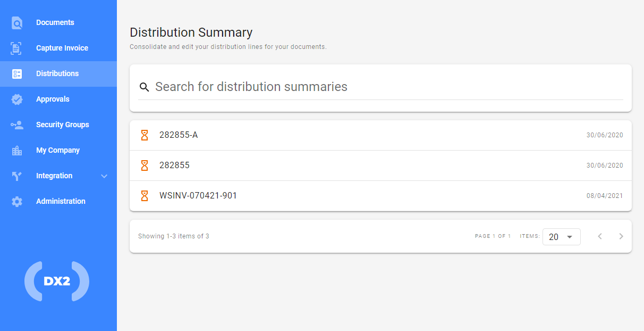Expand the Integration menu chevron
The width and height of the screenshot is (644, 331).
tap(104, 176)
